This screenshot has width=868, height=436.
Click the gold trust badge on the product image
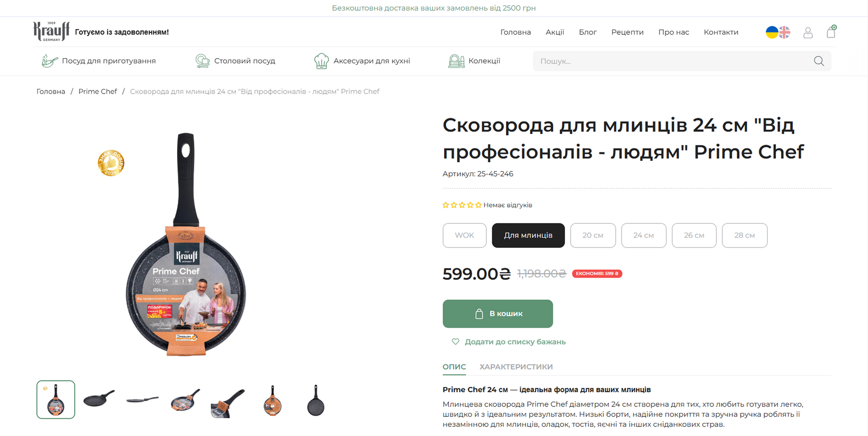111,163
